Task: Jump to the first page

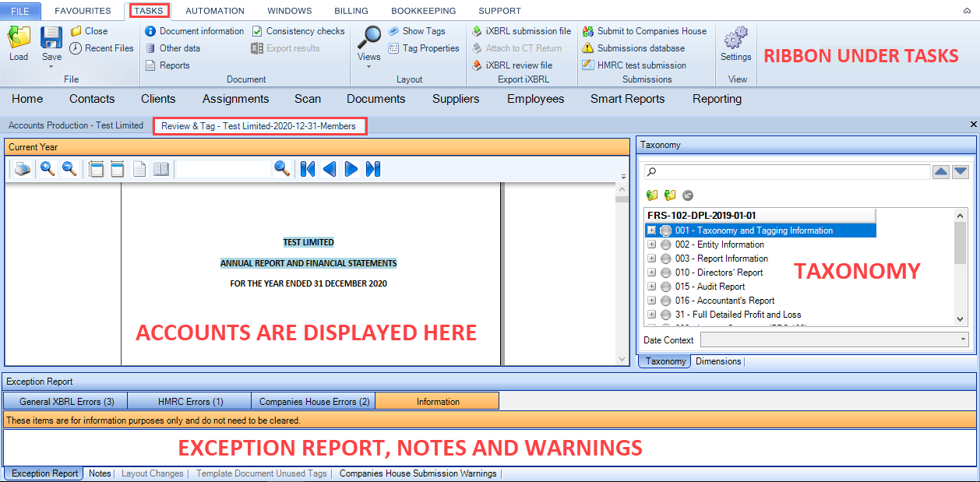Action: [308, 169]
